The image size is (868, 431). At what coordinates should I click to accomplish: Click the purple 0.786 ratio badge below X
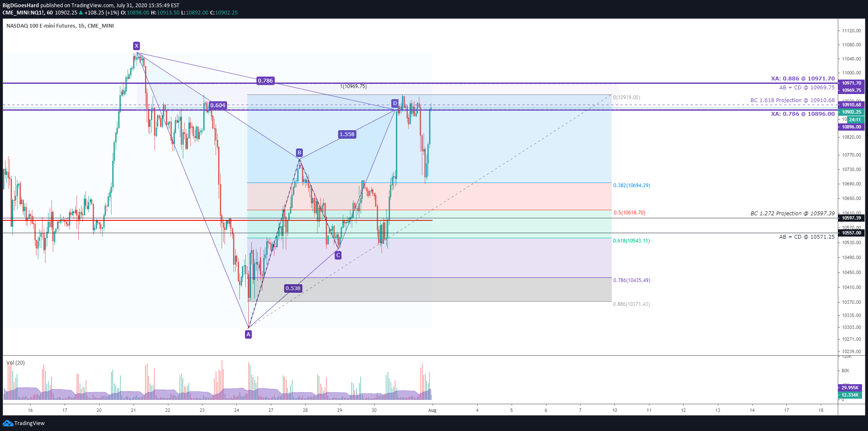(x=265, y=80)
